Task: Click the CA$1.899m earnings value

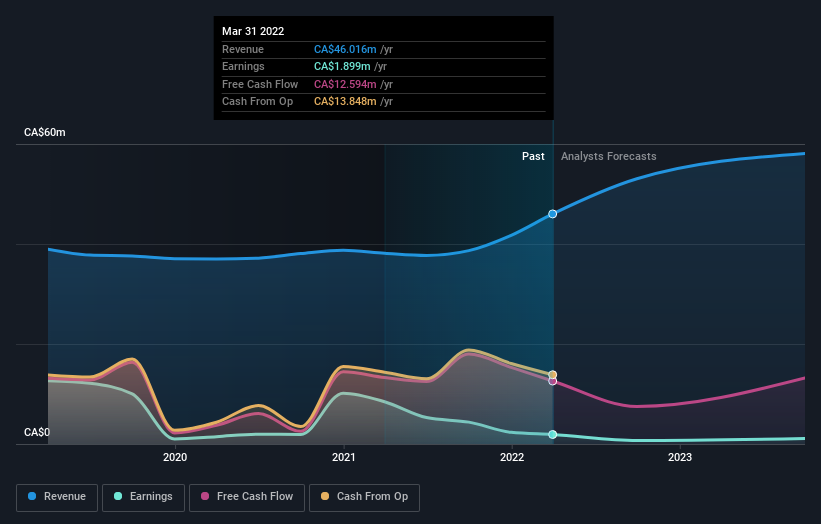Action: tap(342, 66)
